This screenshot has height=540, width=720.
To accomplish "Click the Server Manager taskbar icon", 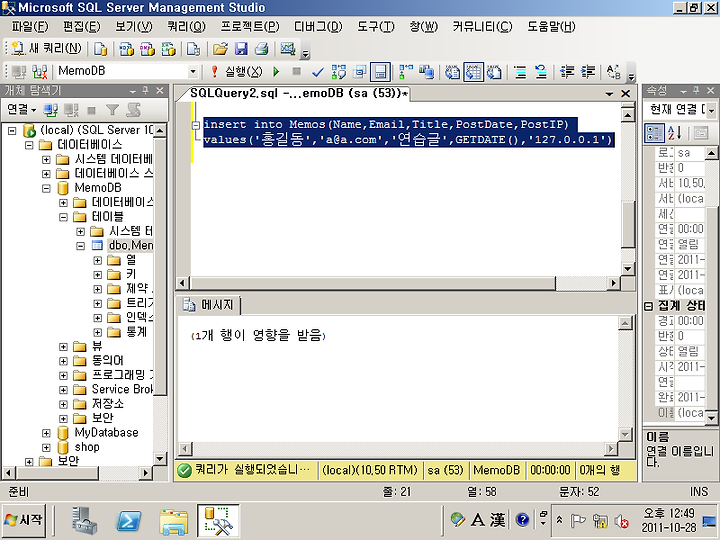I will pyautogui.click(x=84, y=521).
